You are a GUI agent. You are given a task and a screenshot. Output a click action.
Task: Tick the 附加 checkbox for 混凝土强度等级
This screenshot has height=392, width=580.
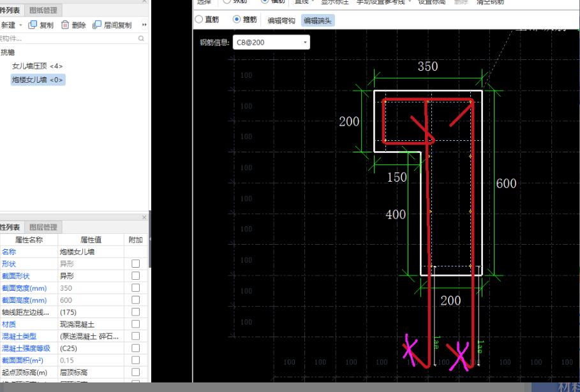pos(136,348)
